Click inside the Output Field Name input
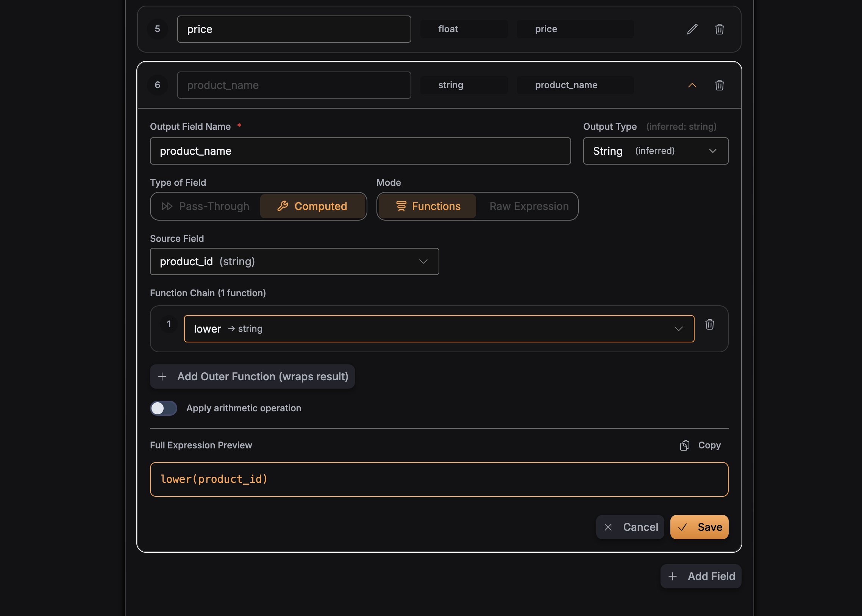 point(360,151)
